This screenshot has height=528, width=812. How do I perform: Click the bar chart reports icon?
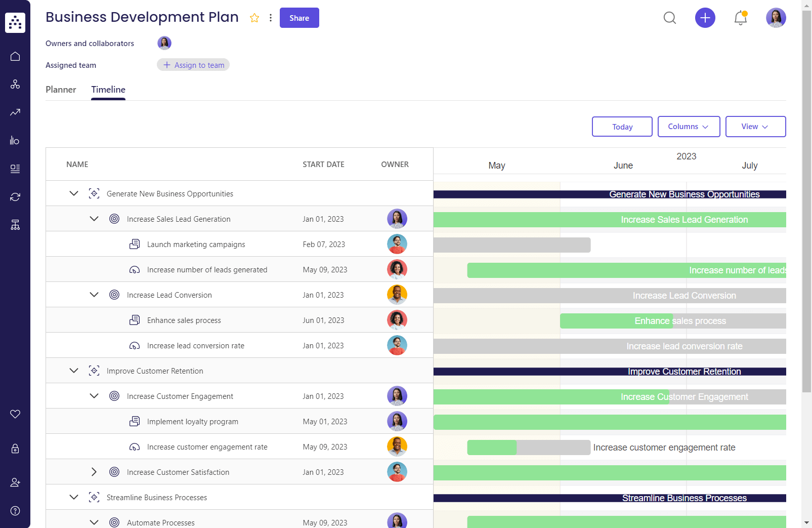[15, 140]
